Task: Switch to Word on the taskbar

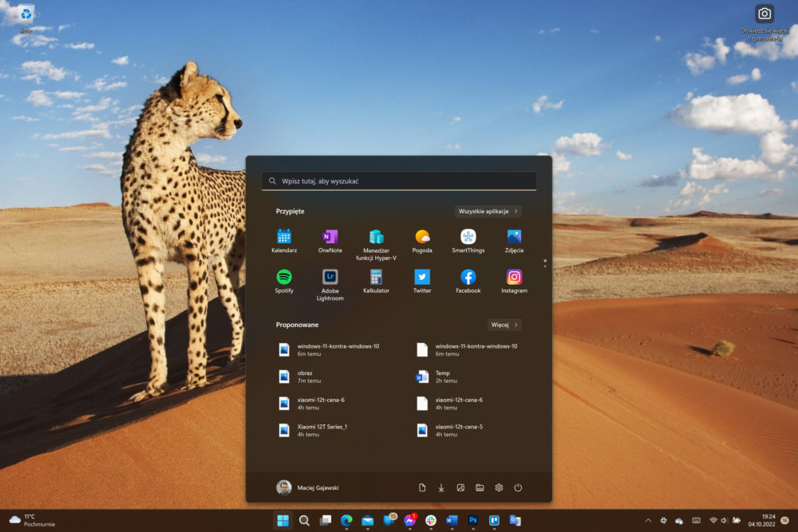Action: coord(452,520)
